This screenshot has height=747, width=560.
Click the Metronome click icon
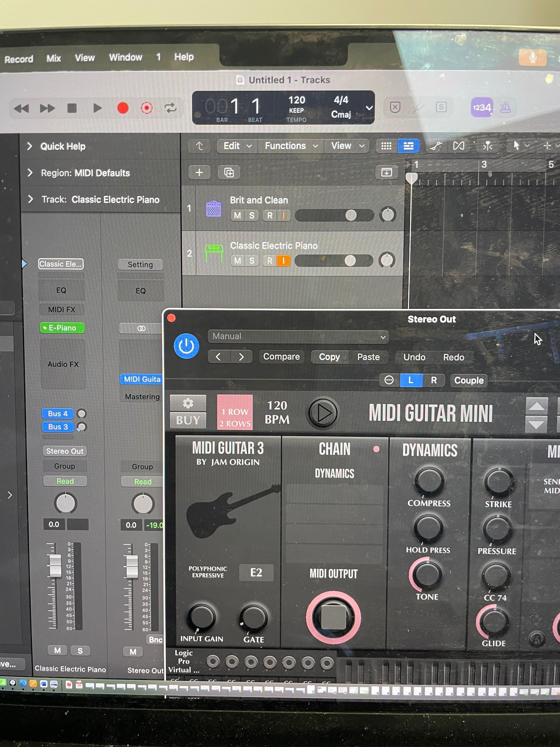(x=505, y=108)
